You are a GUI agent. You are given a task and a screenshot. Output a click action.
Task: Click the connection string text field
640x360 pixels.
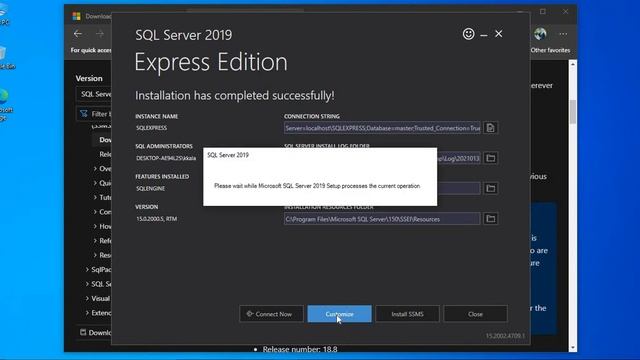tap(382, 128)
